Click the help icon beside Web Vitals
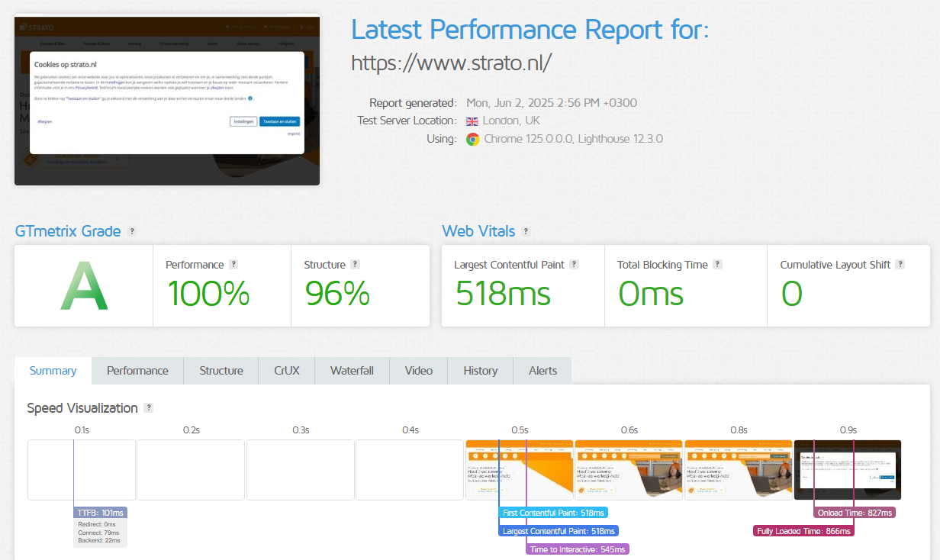This screenshot has width=940, height=560. coord(526,231)
